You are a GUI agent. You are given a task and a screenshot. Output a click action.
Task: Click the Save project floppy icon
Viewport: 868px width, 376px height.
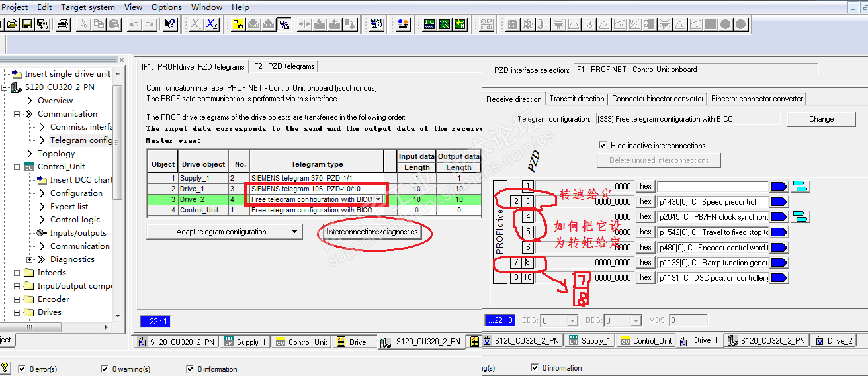27,24
